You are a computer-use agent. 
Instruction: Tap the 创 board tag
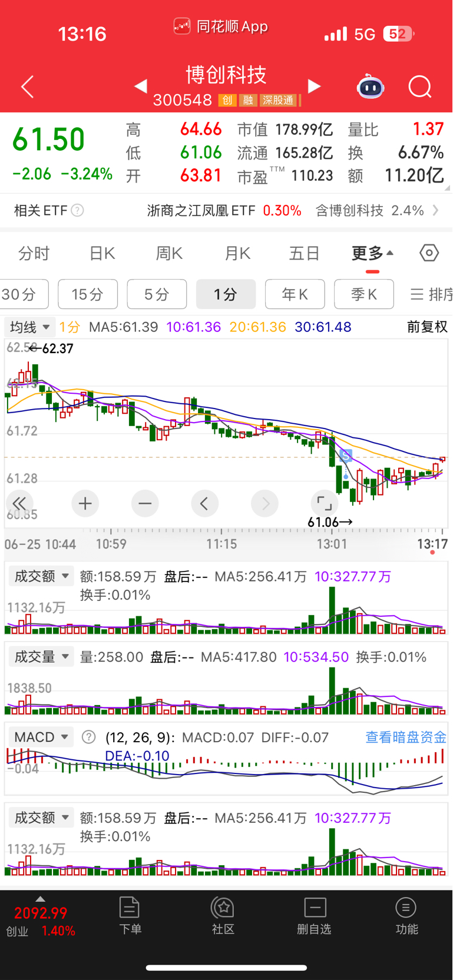click(x=227, y=100)
